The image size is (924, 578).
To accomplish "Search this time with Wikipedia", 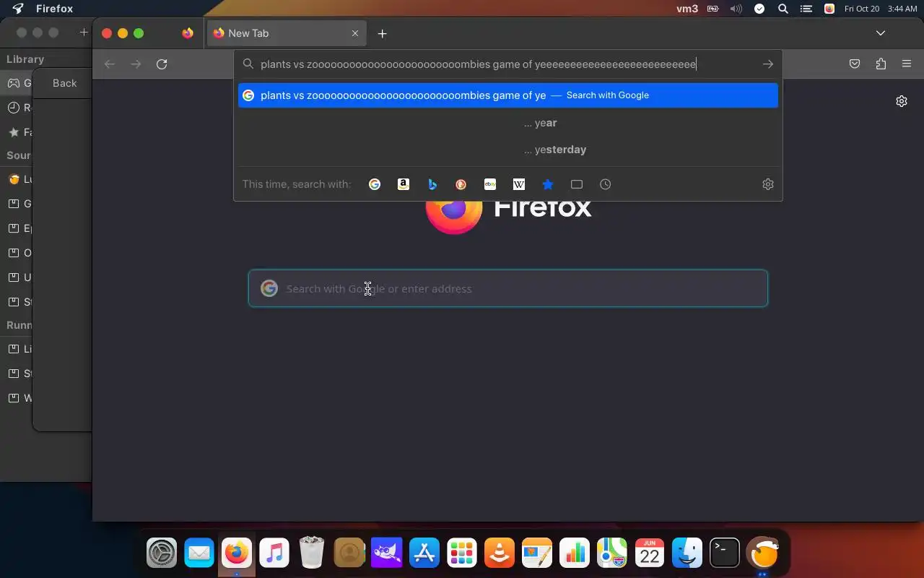I will (519, 184).
